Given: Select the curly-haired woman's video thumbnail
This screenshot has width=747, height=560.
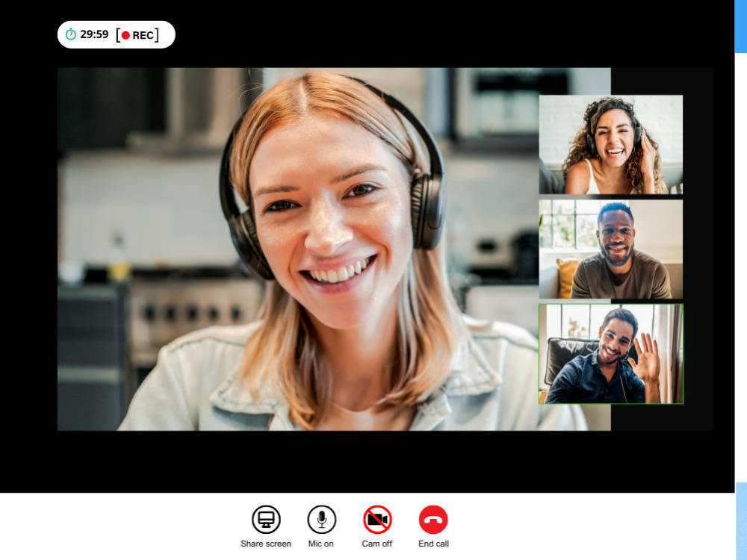Looking at the screenshot, I should [x=611, y=144].
